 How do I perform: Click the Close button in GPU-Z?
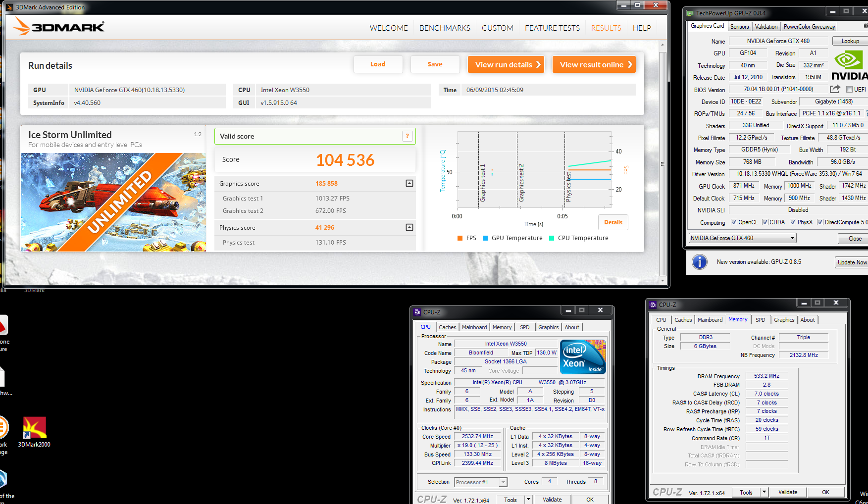click(x=853, y=238)
